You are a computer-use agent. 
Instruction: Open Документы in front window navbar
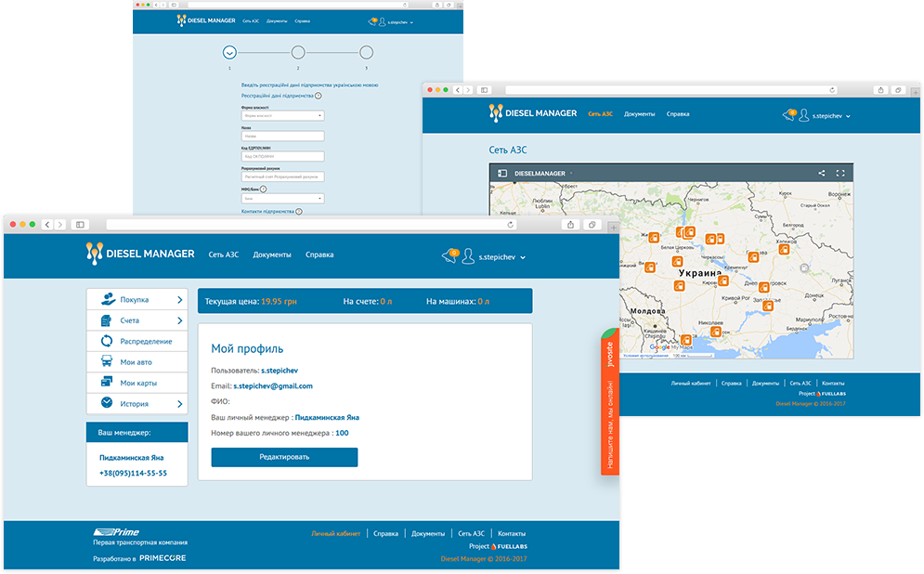[x=272, y=254]
